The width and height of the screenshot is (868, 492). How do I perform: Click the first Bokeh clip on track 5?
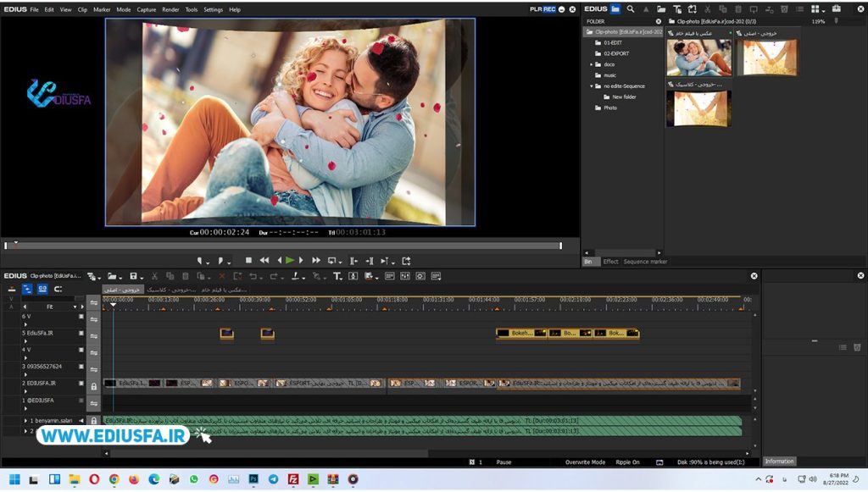[x=521, y=334]
